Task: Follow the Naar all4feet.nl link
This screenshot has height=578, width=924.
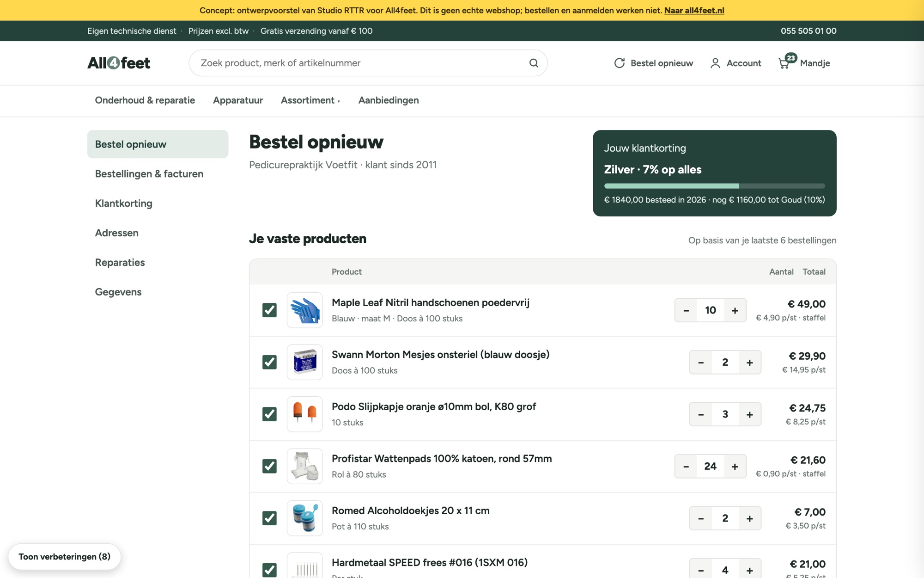Action: coord(694,10)
